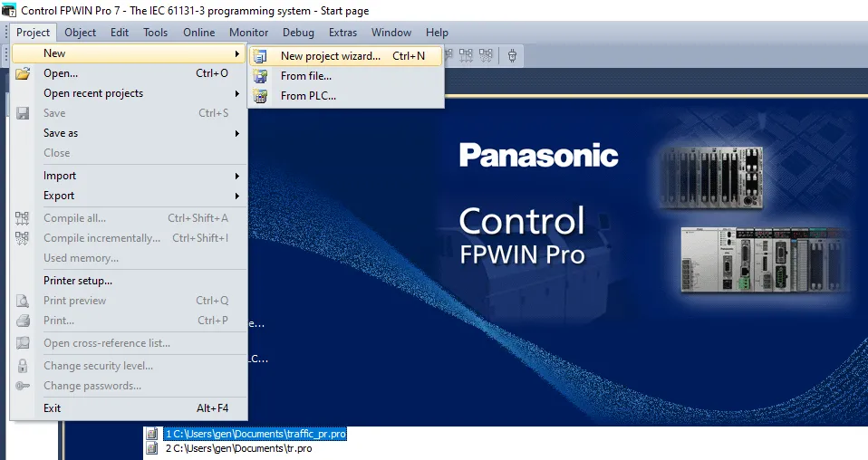The image size is (868, 460).
Task: Choose Close in the Project menu
Action: pyautogui.click(x=129, y=153)
